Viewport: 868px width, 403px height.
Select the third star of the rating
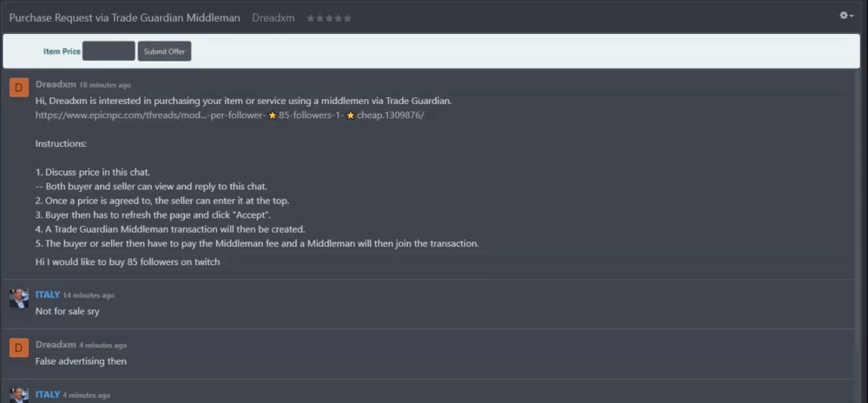tap(329, 18)
